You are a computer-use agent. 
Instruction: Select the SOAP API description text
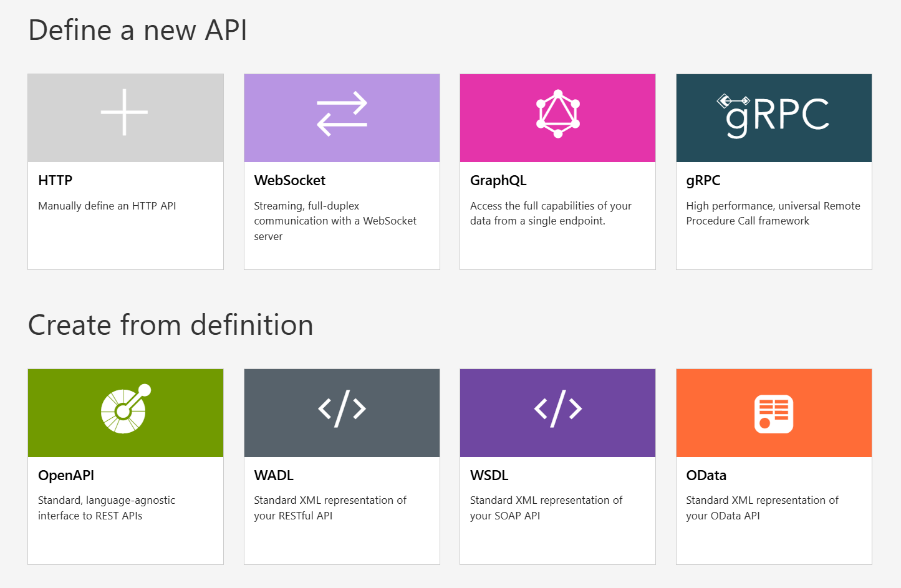click(546, 508)
